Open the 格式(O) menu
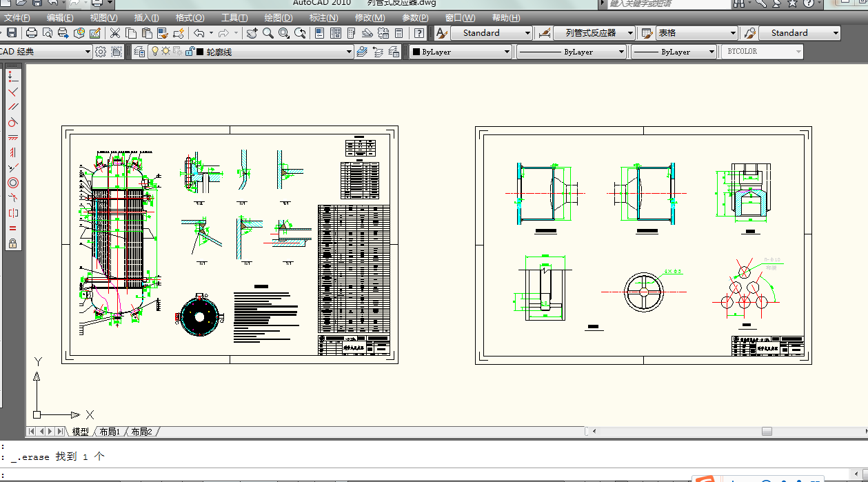Image resolution: width=868 pixels, height=482 pixels. (190, 18)
